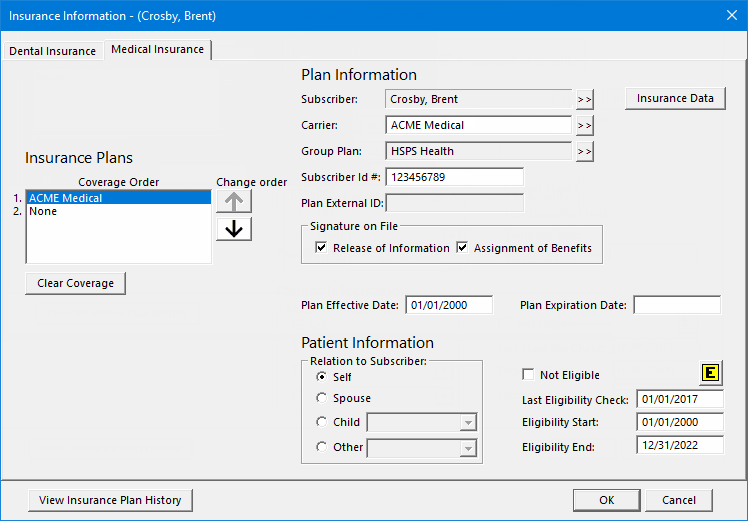Expand the Other relation dropdown
The width and height of the screenshot is (748, 521).
[468, 448]
